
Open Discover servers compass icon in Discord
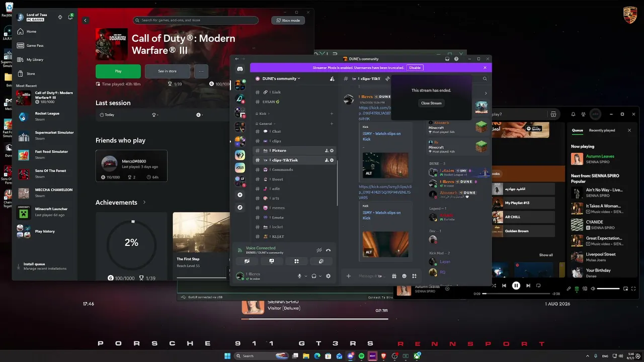click(x=240, y=207)
